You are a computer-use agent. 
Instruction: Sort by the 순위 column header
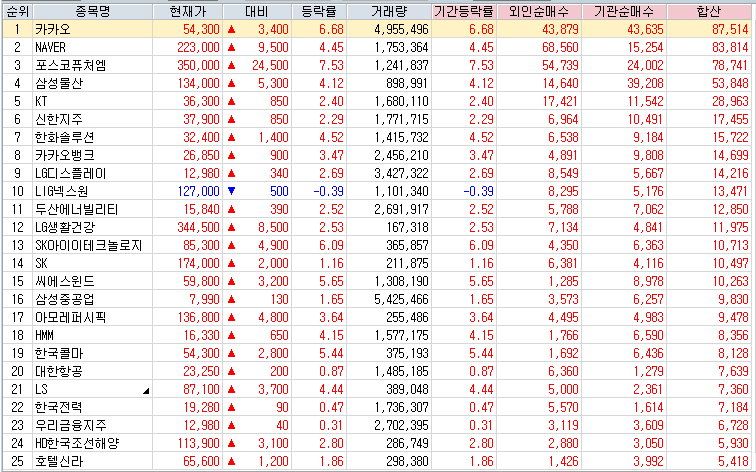coord(17,11)
